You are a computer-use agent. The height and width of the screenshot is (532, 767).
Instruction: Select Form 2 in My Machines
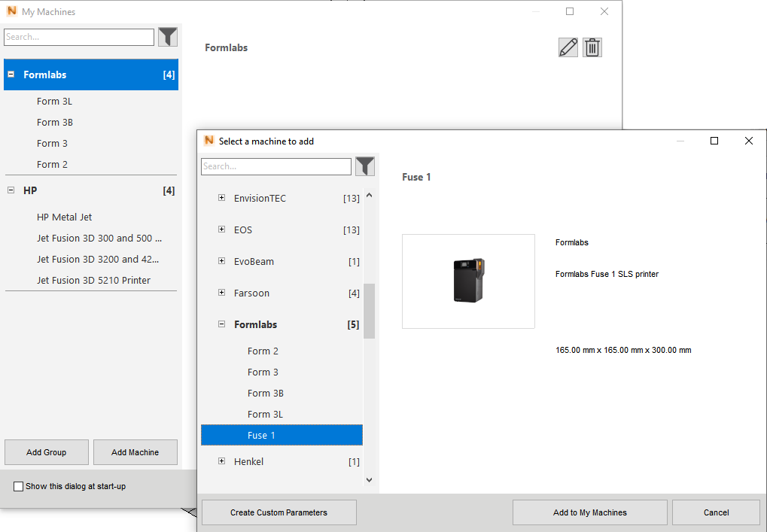[x=91, y=164]
